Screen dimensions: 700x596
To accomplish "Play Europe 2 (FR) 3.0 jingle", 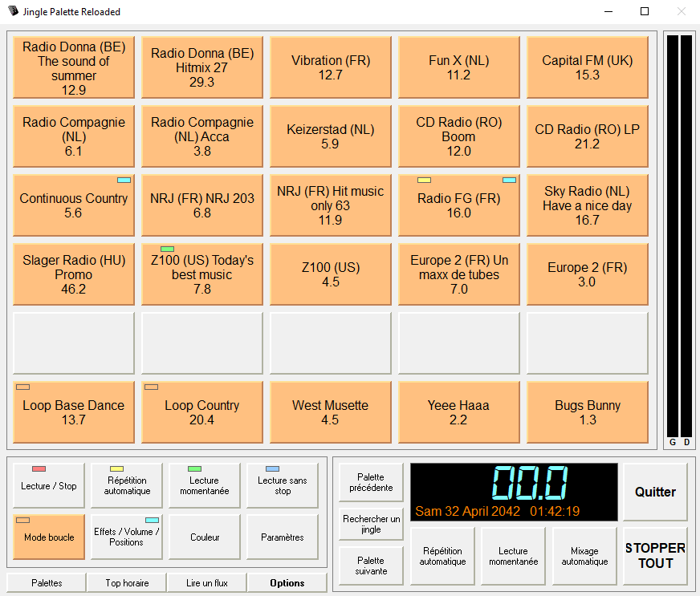I will (588, 274).
